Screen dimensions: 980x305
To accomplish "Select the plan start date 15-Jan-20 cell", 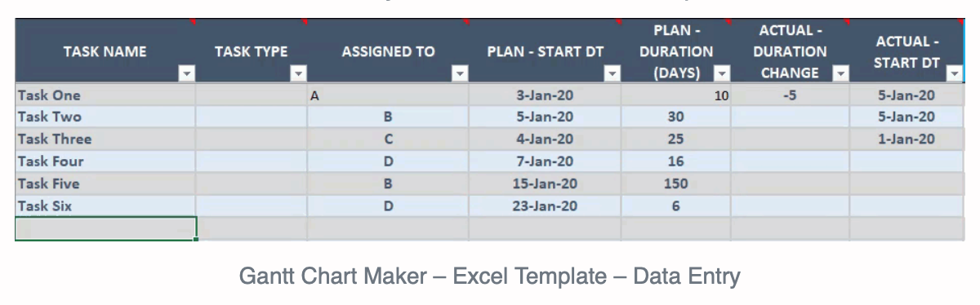I will (545, 184).
